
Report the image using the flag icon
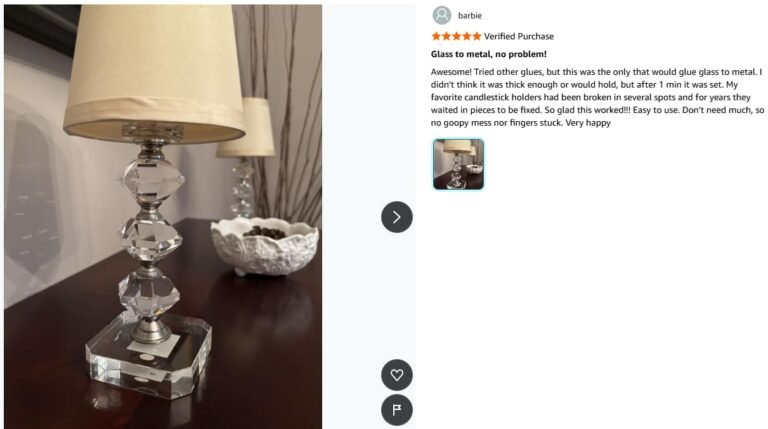tap(397, 410)
